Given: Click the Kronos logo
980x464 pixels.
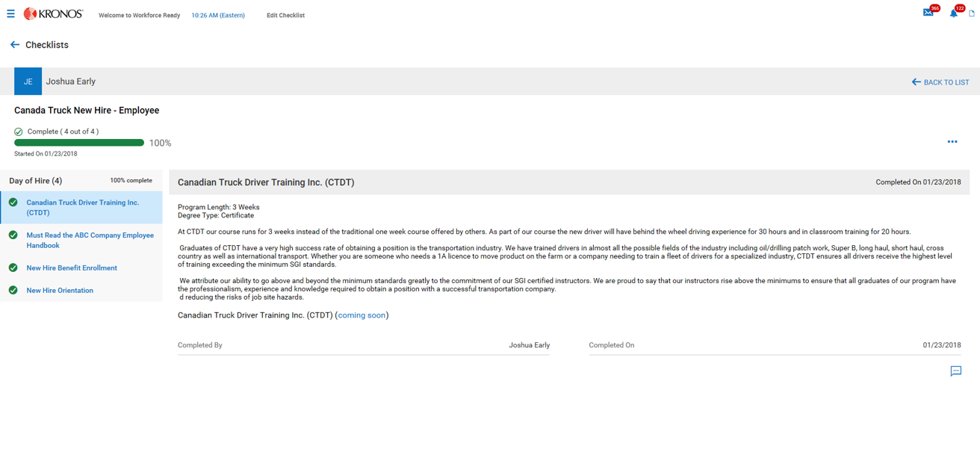Looking at the screenshot, I should pyautogui.click(x=53, y=13).
